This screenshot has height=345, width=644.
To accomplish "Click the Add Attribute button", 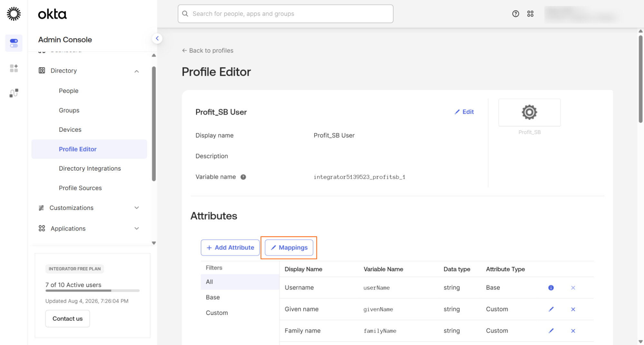I will click(230, 248).
